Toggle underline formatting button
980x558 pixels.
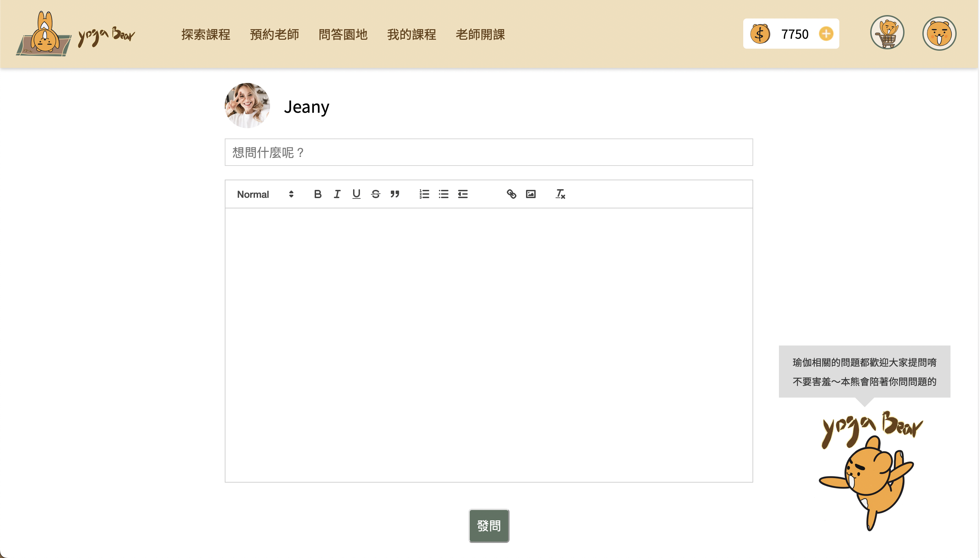coord(356,194)
